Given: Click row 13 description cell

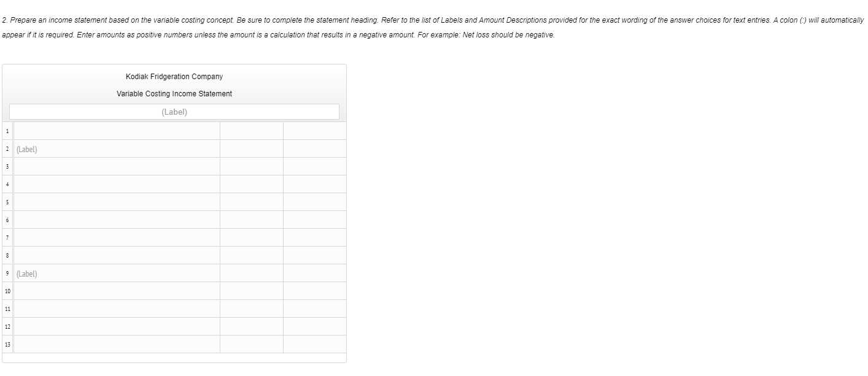Looking at the screenshot, I should pos(117,344).
